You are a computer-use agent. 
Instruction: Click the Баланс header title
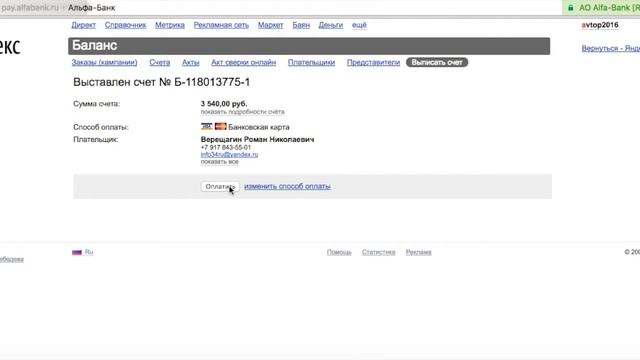point(95,45)
